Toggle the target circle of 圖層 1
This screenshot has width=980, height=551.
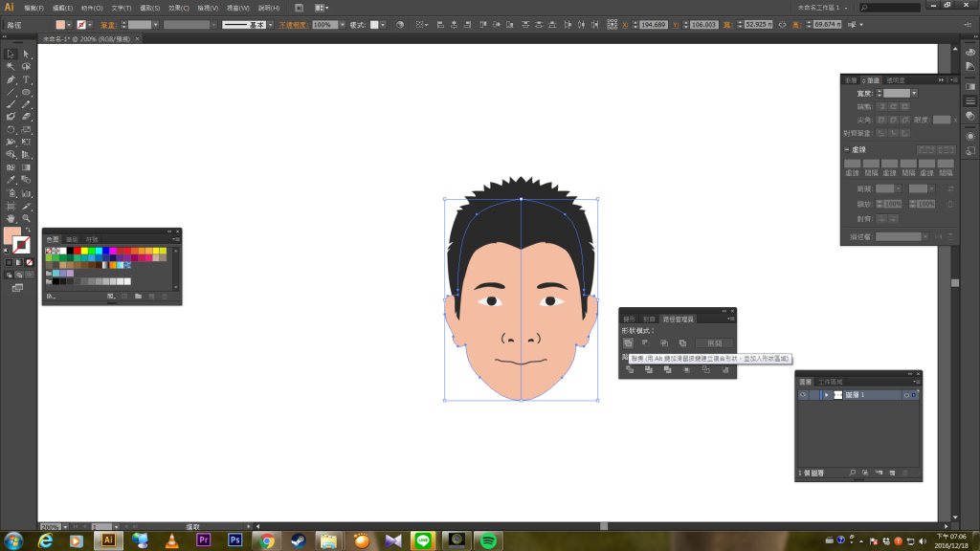pos(906,395)
